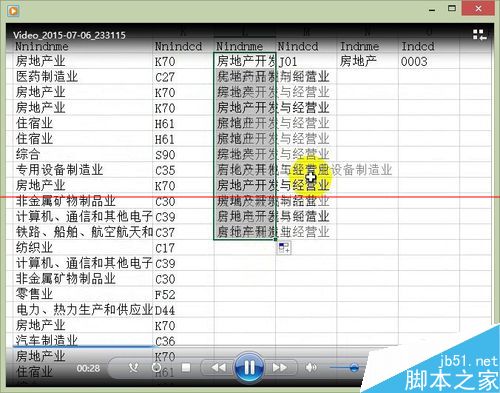Image resolution: width=500 pixels, height=393 pixels.
Task: Maximize the media player window
Action: [x=452, y=9]
